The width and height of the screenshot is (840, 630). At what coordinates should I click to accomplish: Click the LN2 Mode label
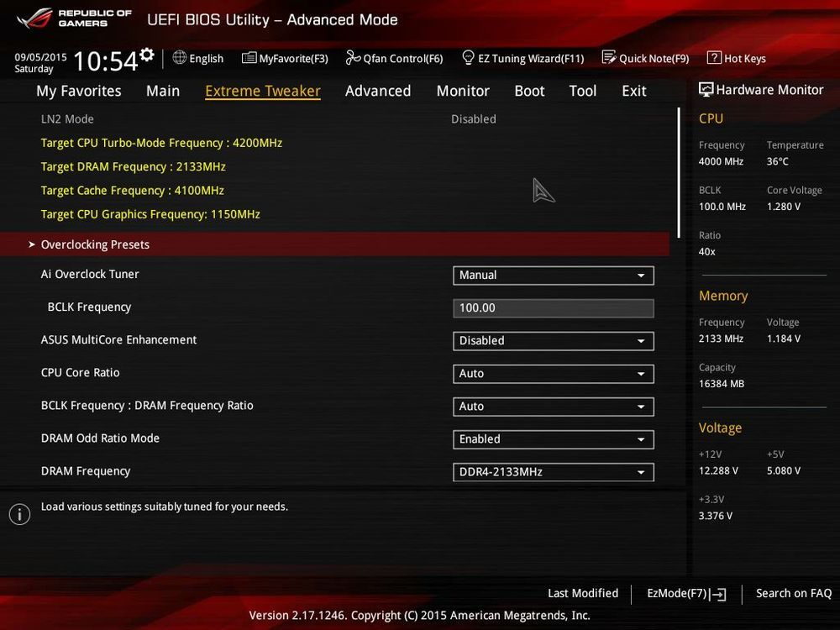click(67, 119)
